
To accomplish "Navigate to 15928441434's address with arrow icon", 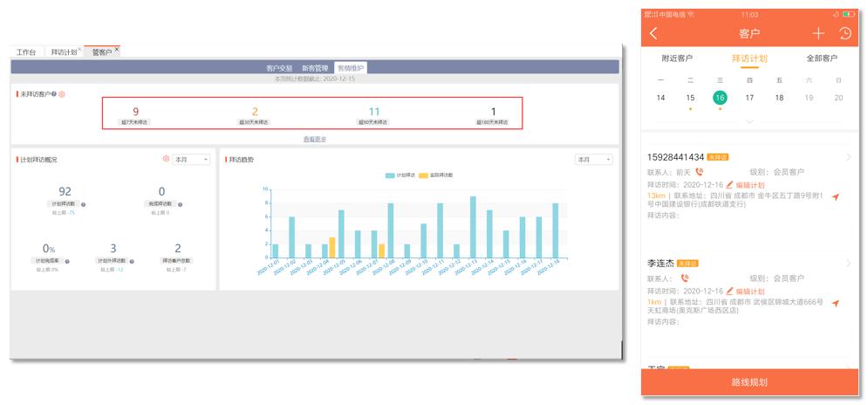I will pyautogui.click(x=836, y=196).
